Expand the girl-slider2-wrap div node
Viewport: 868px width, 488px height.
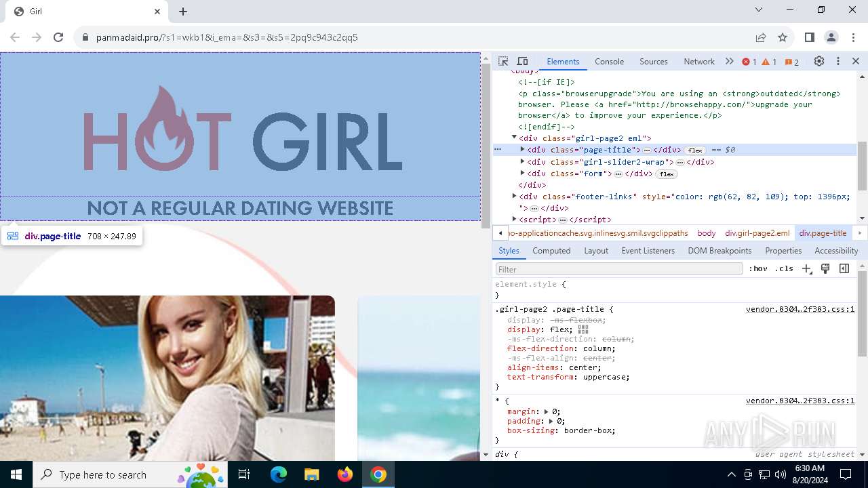coord(522,162)
